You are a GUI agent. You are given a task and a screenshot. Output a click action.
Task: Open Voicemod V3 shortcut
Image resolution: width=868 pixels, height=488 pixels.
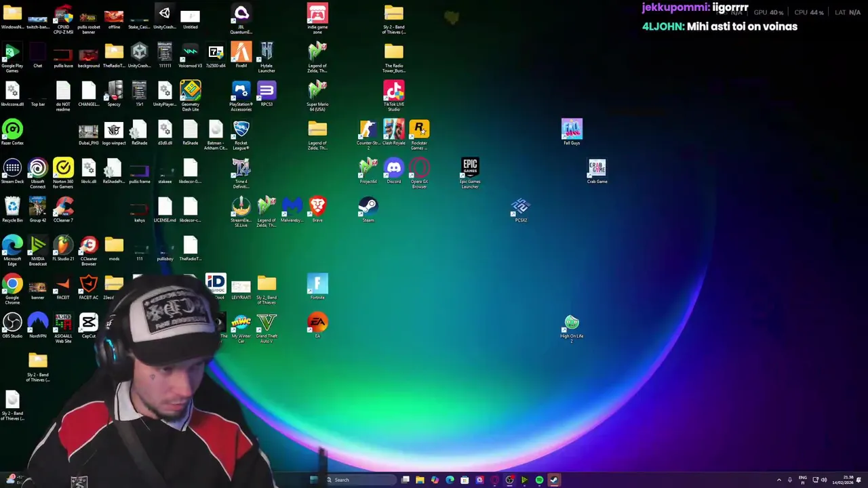click(x=191, y=55)
